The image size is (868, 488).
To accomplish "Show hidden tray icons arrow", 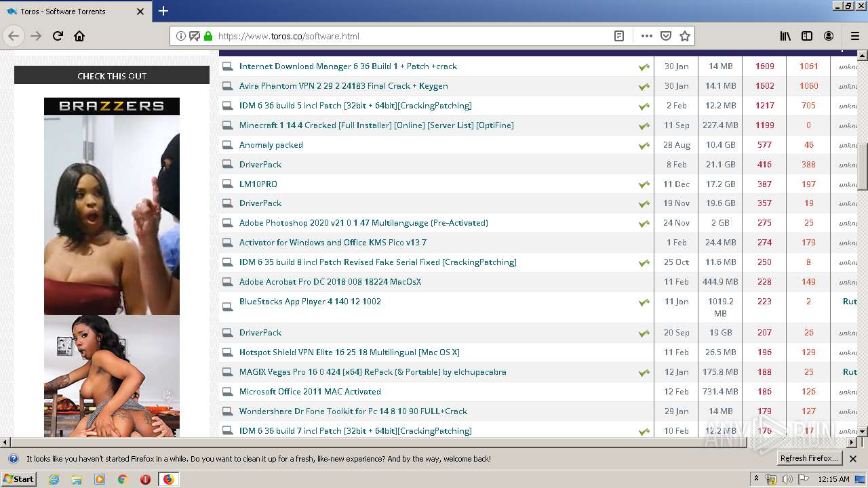I will [x=756, y=479].
